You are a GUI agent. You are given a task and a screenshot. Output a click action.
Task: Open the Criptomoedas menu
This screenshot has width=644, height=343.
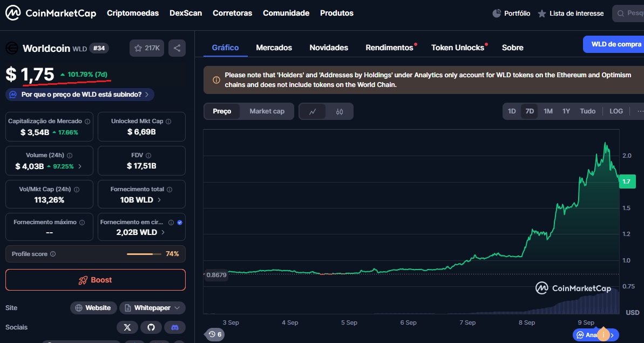click(133, 13)
